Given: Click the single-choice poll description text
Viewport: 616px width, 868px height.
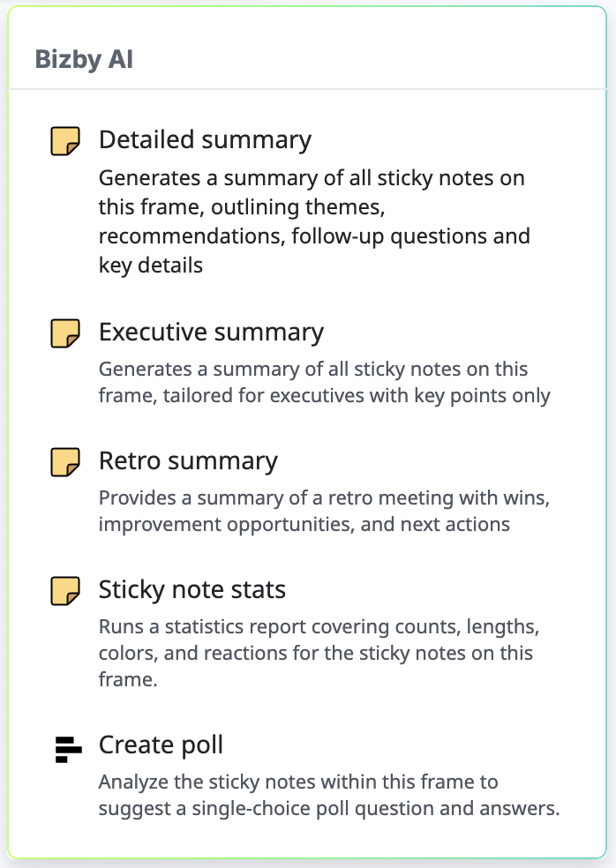Looking at the screenshot, I should click(329, 796).
